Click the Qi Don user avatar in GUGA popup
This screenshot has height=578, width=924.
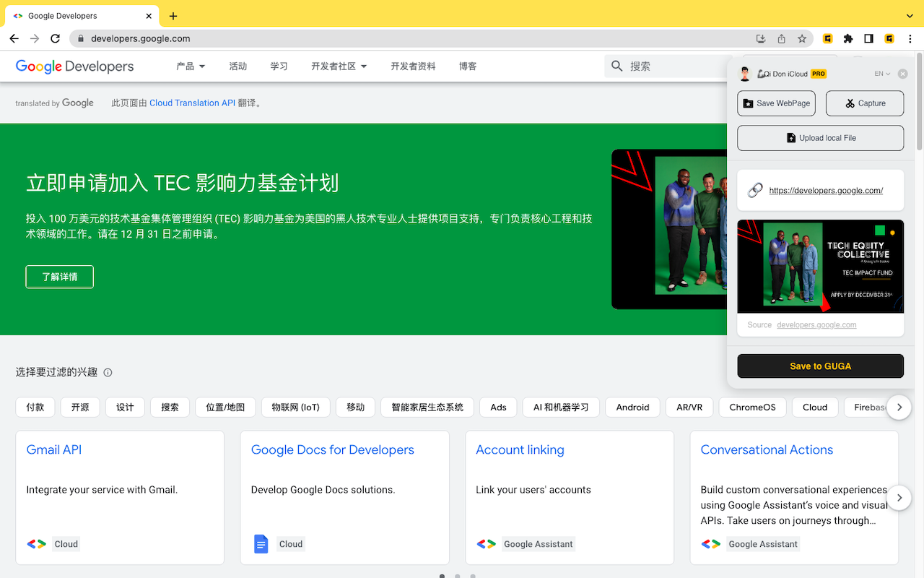coord(745,74)
